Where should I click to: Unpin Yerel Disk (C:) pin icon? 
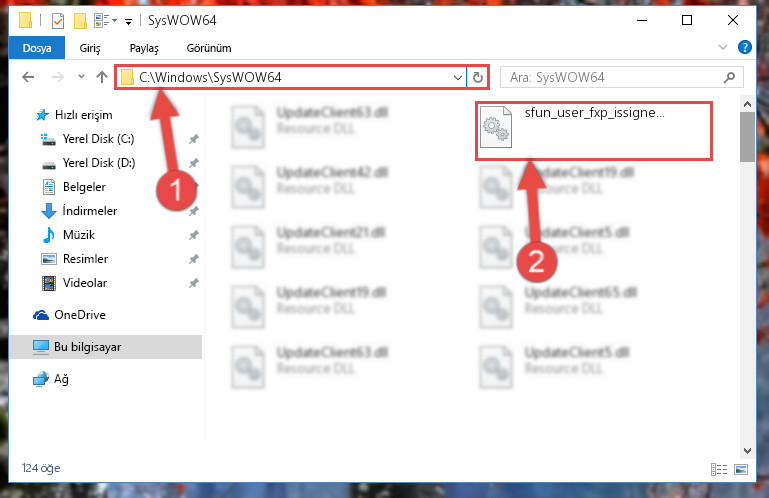pos(194,139)
